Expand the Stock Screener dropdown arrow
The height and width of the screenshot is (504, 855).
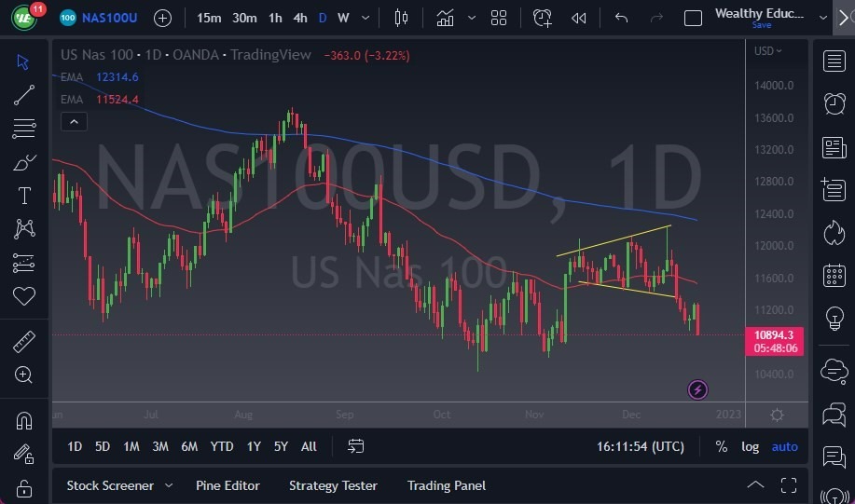(x=169, y=485)
